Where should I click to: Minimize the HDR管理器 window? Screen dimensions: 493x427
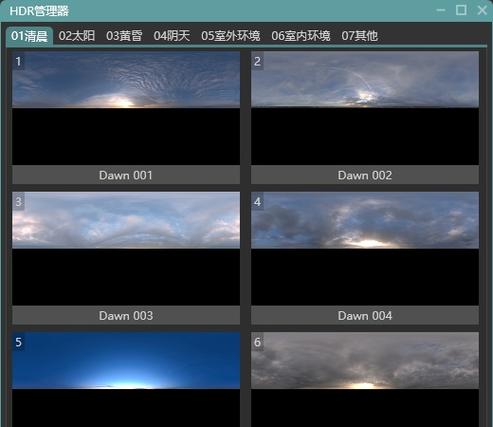coord(441,10)
